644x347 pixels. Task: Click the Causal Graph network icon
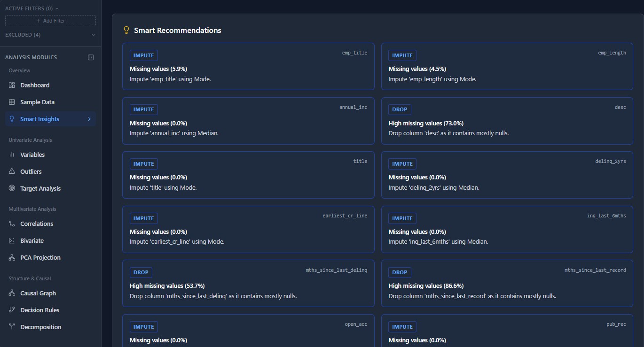[12, 293]
